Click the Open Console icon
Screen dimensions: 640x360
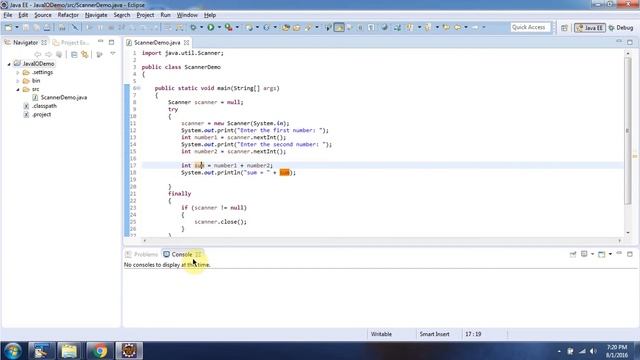602,254
